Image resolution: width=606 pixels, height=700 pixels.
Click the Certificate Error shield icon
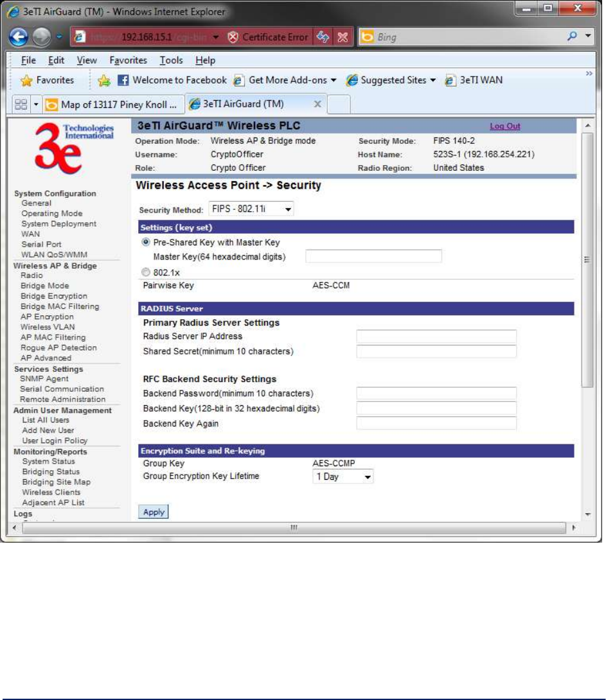coord(233,37)
